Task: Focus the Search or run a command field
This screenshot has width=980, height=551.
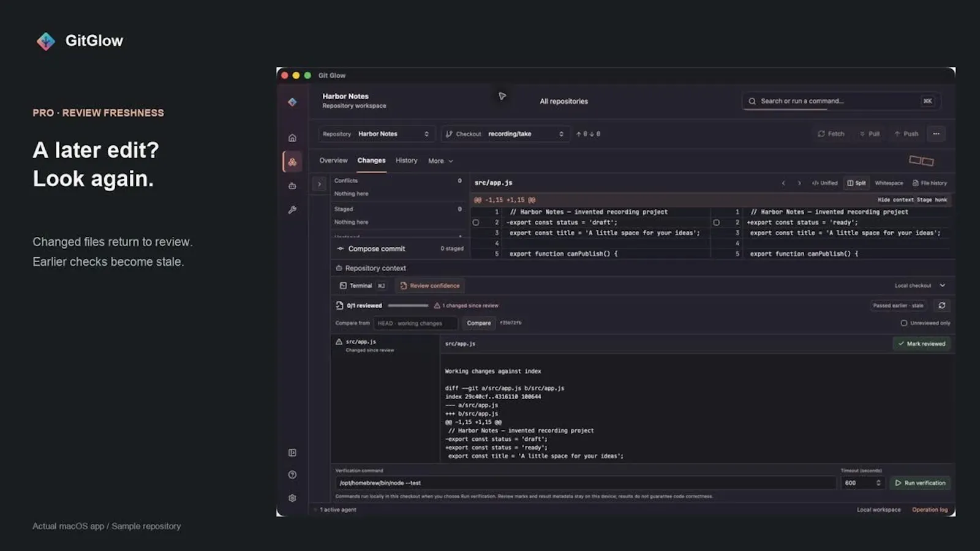Action: tap(841, 101)
